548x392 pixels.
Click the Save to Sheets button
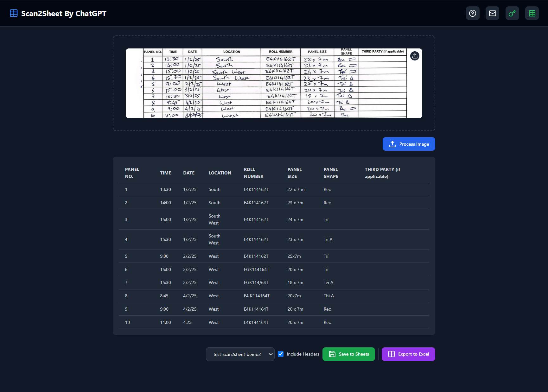pyautogui.click(x=348, y=354)
